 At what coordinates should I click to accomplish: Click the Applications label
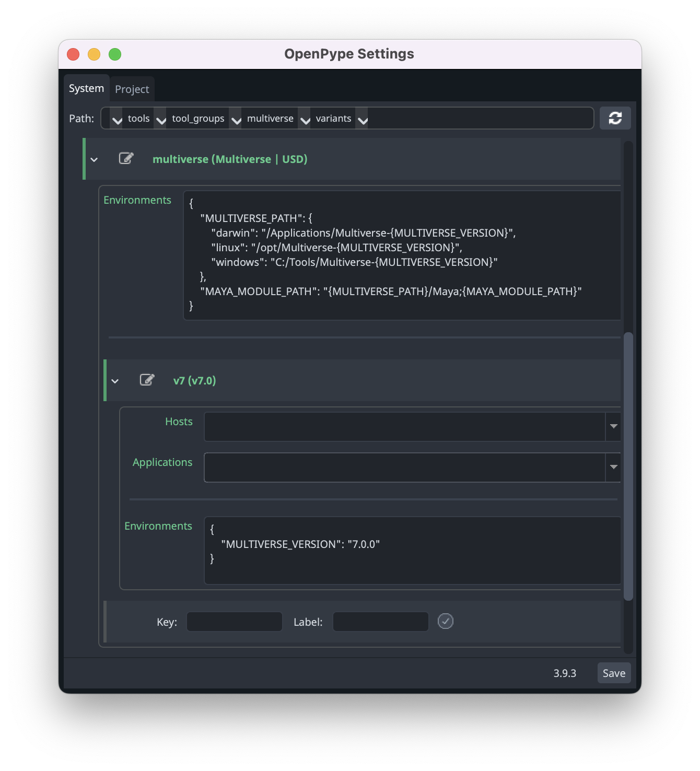162,462
